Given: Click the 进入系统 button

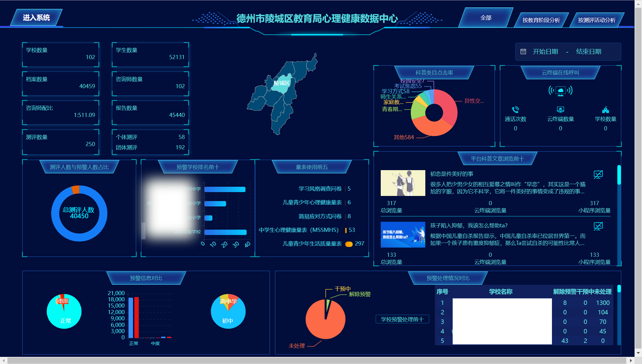Looking at the screenshot, I should coord(37,18).
